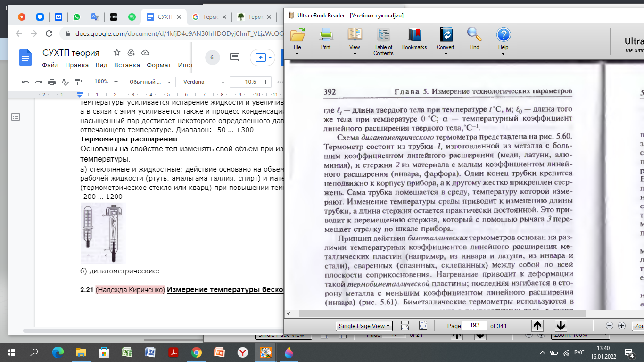
Task: Click the Print icon in eBook Reader
Action: click(326, 35)
